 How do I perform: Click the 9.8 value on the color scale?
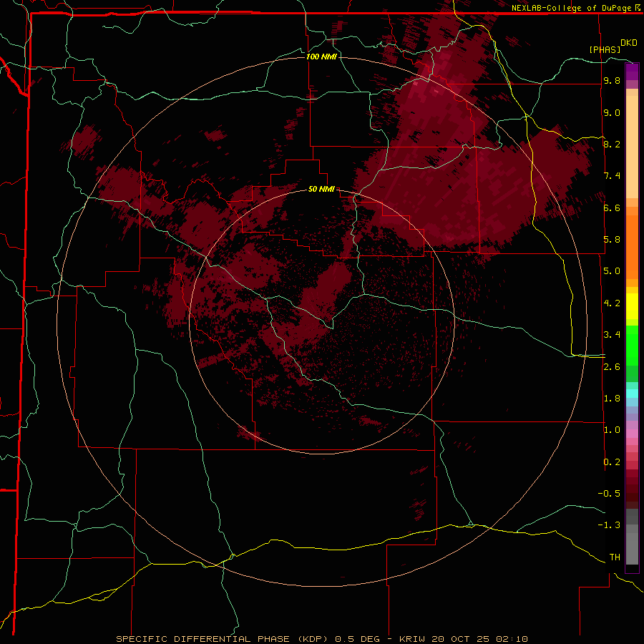tap(612, 80)
